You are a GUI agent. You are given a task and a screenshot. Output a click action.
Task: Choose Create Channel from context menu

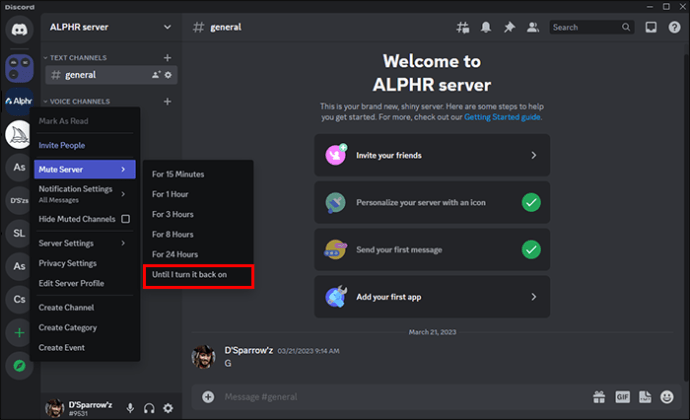point(84,307)
